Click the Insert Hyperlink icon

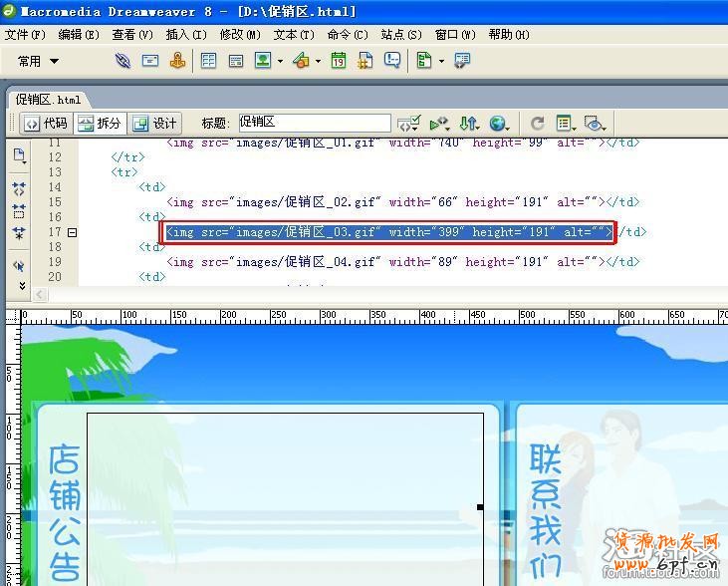[122, 61]
